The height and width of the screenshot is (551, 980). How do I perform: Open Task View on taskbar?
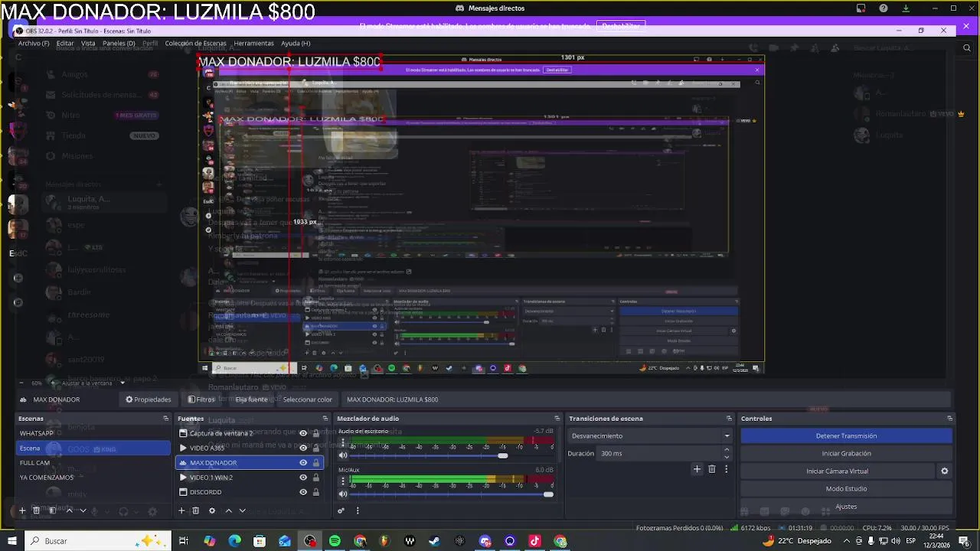[x=184, y=541]
